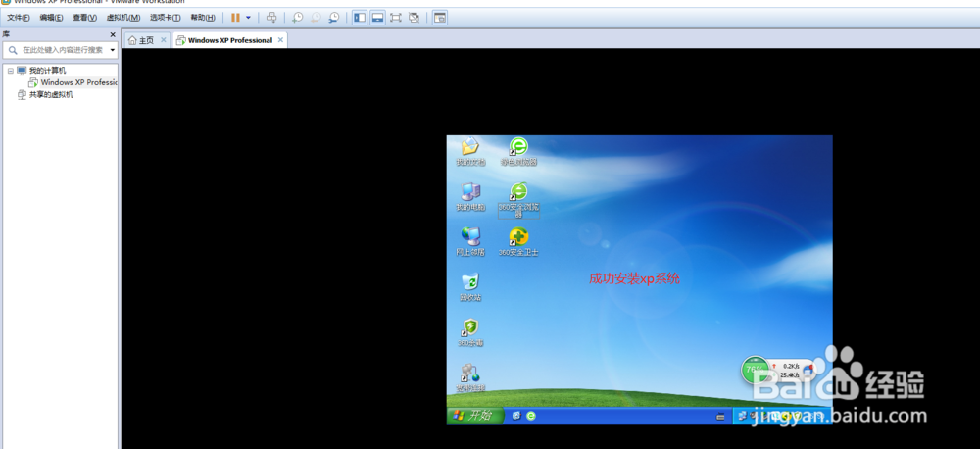Open the 虚拟机(M) menu

123,18
